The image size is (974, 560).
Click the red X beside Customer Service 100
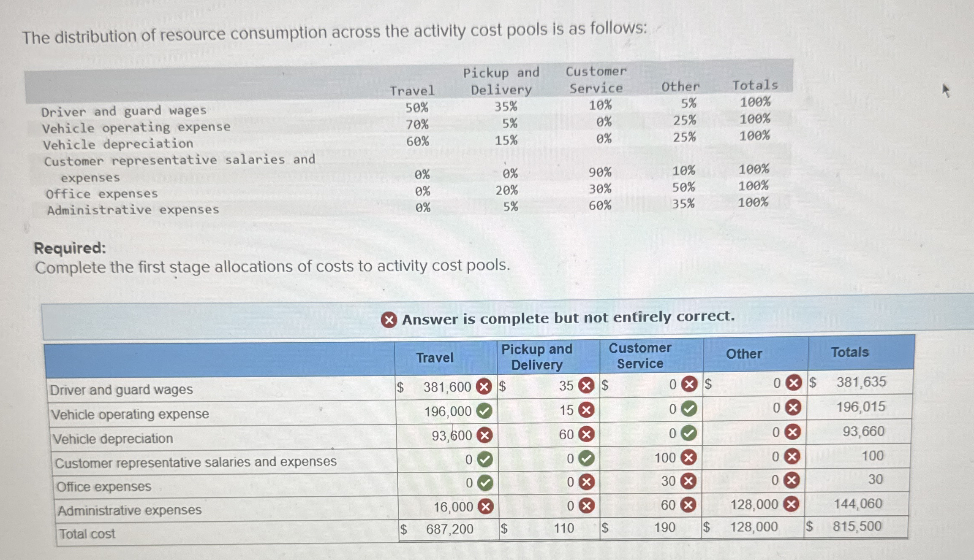(688, 460)
